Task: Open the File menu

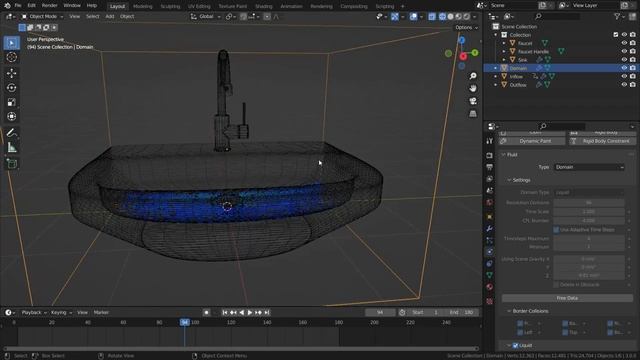Action: 18,6
